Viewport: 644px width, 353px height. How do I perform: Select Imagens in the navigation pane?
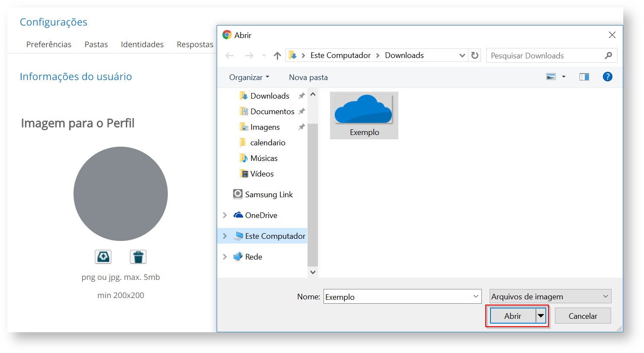point(265,127)
